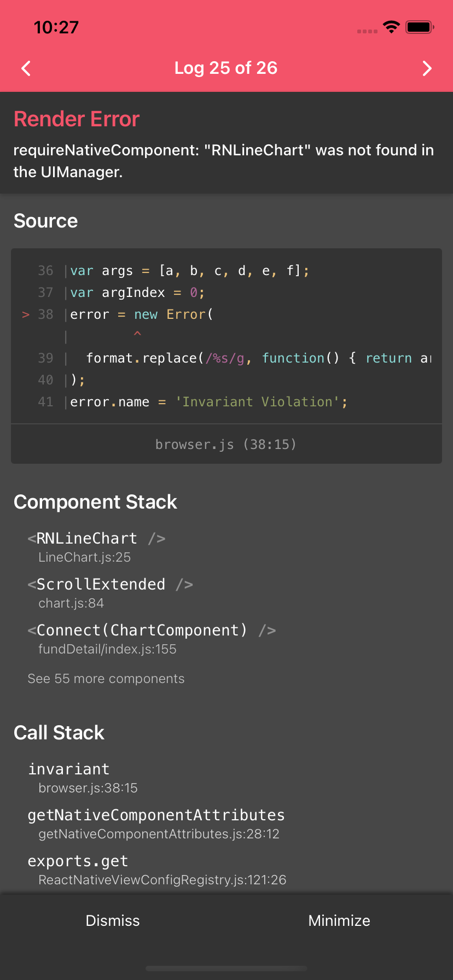This screenshot has width=453, height=980.
Task: Collapse the Component Stack section
Action: pos(95,501)
